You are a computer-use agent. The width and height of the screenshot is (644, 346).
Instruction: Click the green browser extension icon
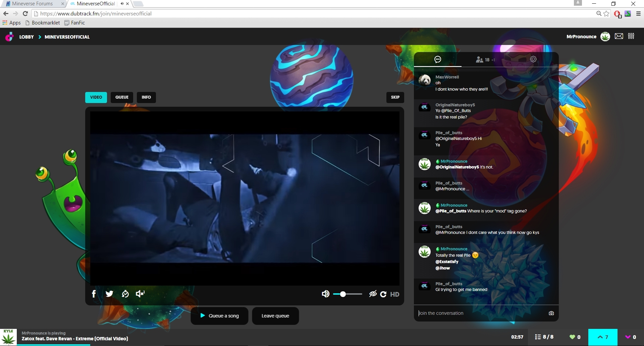tap(628, 13)
